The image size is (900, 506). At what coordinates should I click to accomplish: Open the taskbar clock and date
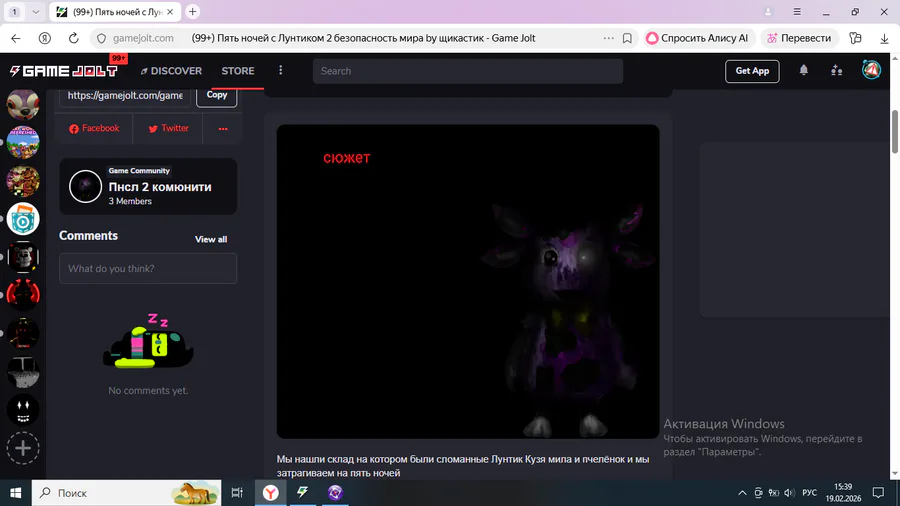point(843,493)
